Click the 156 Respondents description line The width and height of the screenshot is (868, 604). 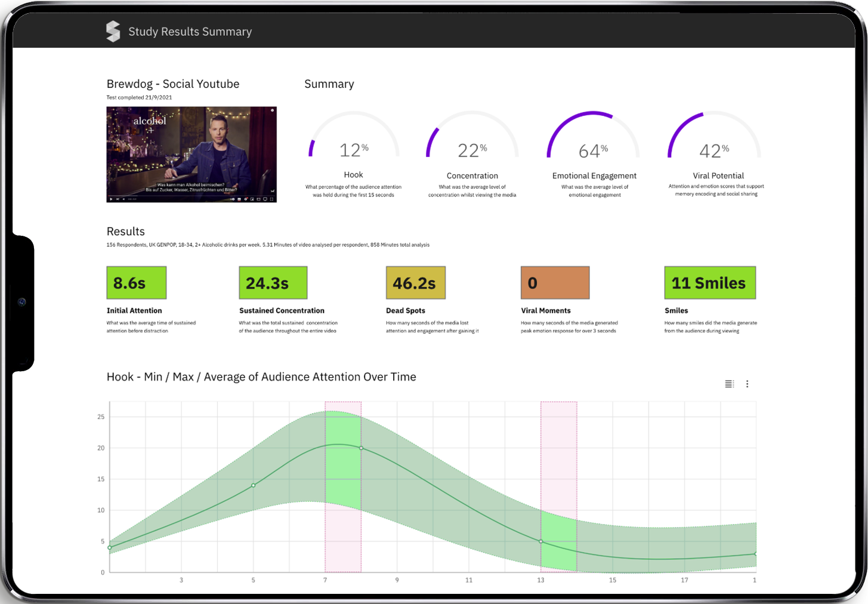[268, 245]
